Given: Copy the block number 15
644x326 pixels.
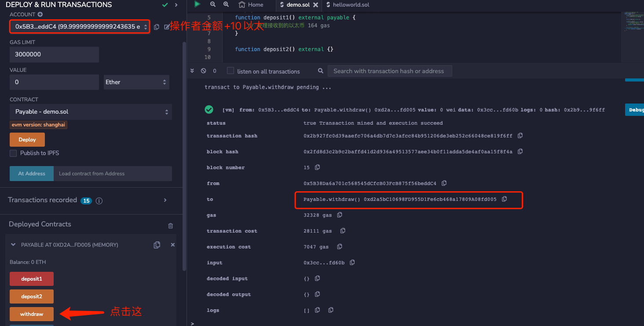Looking at the screenshot, I should (317, 167).
